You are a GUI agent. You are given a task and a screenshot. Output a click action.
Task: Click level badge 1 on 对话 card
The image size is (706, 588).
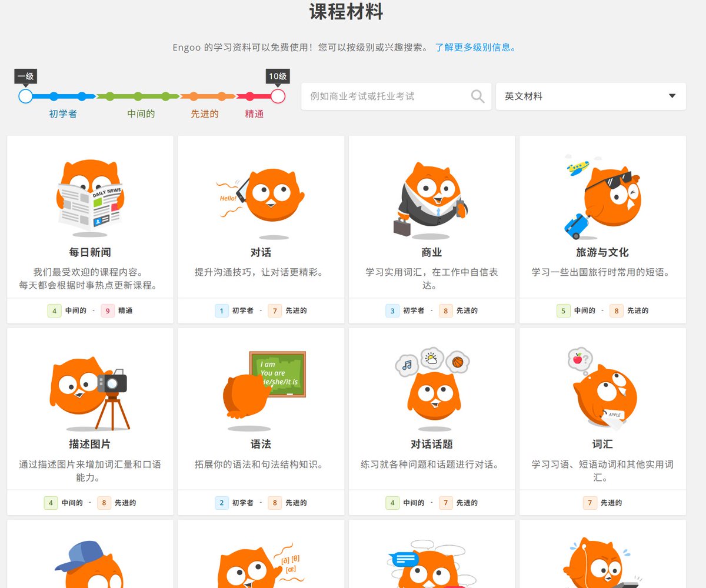coord(222,310)
